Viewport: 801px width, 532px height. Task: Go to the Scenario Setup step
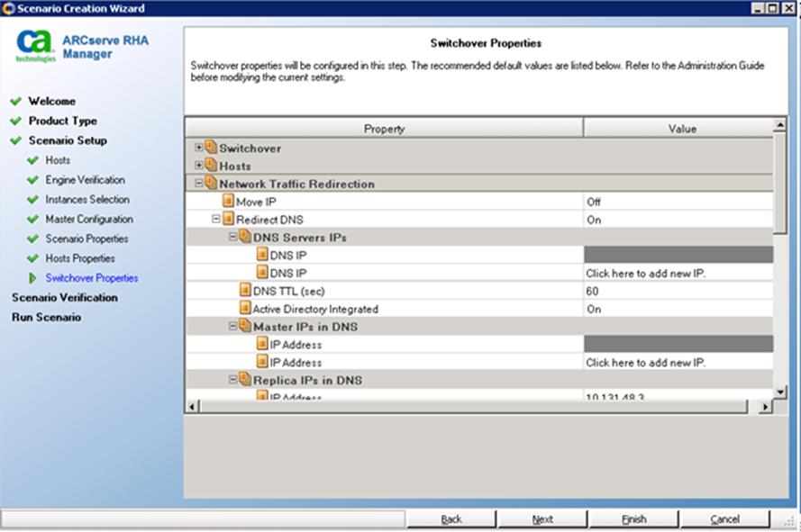pos(68,140)
